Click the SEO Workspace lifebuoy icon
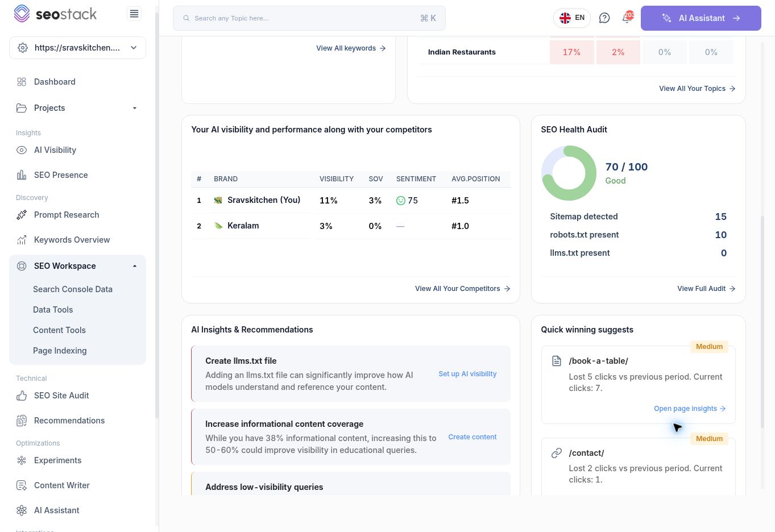775x532 pixels. tap(22, 266)
